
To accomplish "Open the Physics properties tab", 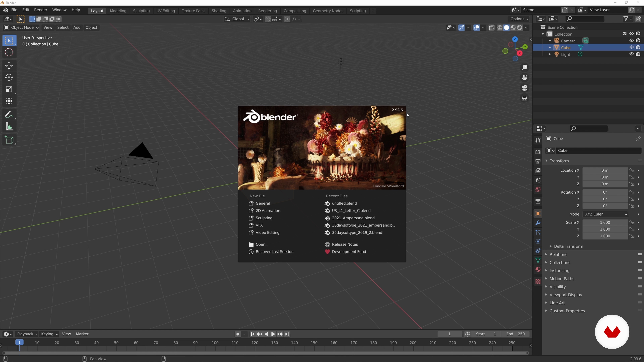I will pos(538,242).
